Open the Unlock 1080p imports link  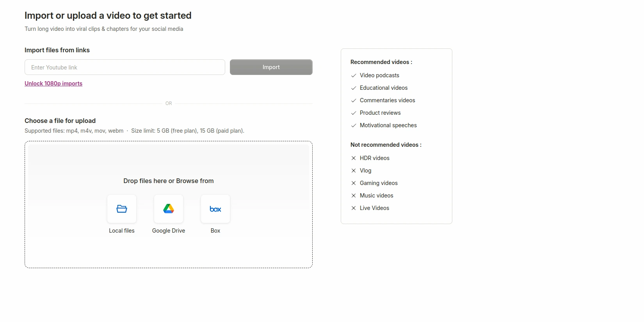click(53, 84)
